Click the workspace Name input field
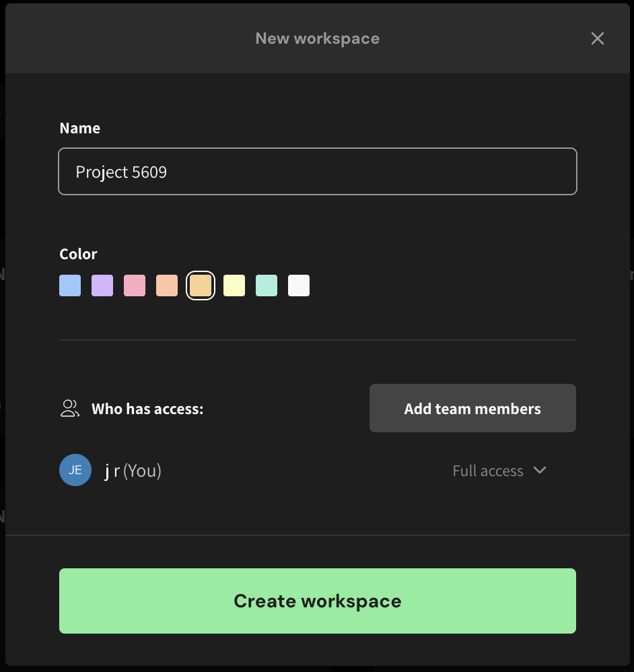This screenshot has height=672, width=634. tap(318, 172)
